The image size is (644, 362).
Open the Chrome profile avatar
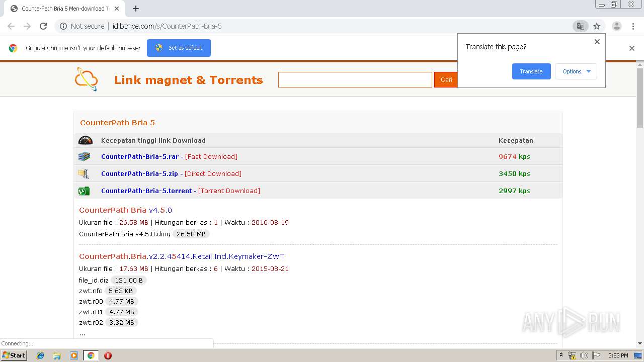[x=617, y=26]
